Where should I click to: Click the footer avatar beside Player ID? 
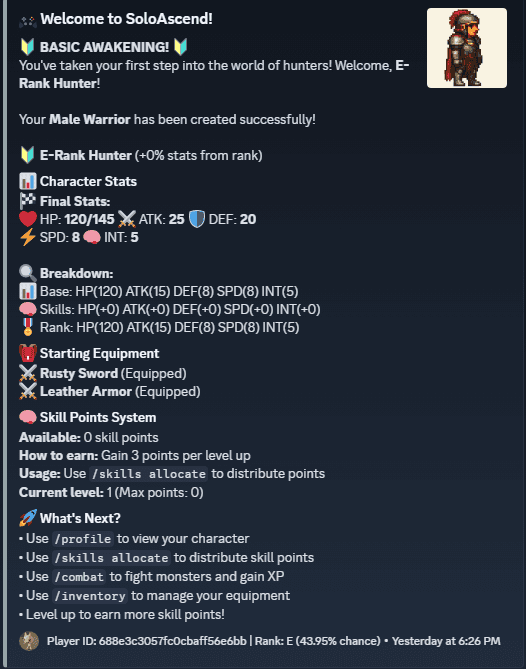click(x=29, y=641)
